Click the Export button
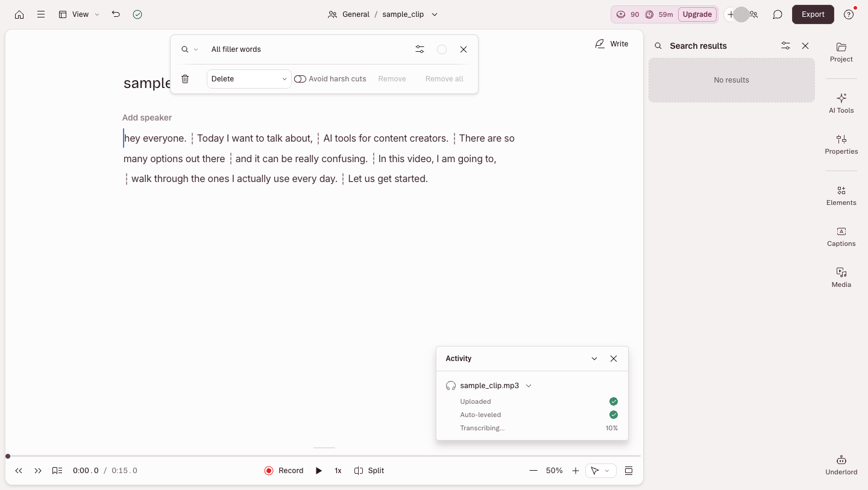868x490 pixels. click(x=813, y=14)
